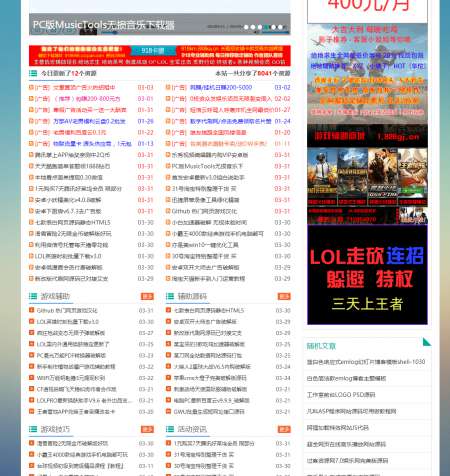Show more posts in 游戏技巧 section
The height and width of the screenshot is (476, 450).
[147, 429]
